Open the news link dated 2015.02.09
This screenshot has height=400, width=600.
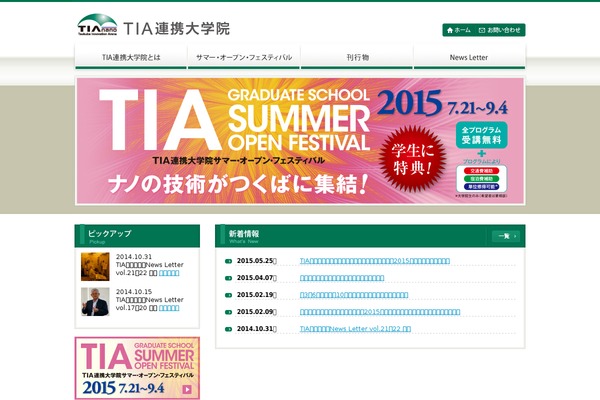380,312
